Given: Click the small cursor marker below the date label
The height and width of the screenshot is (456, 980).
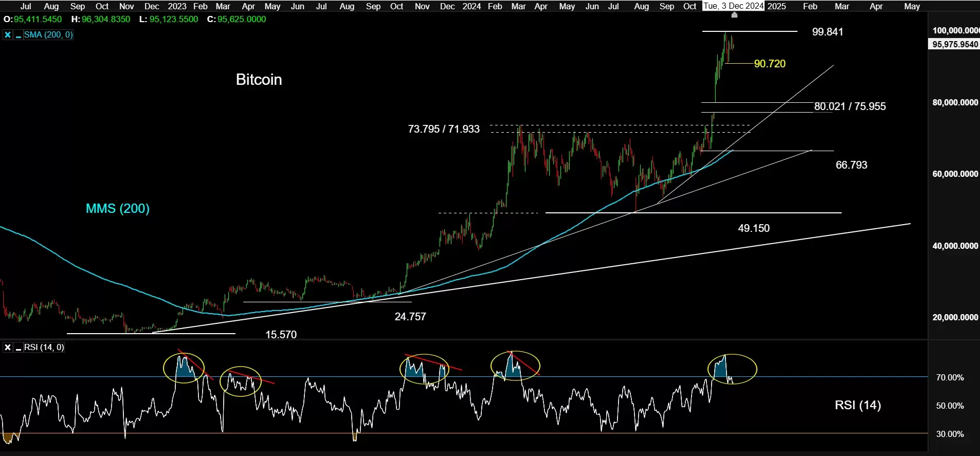Looking at the screenshot, I should pyautogui.click(x=734, y=15).
